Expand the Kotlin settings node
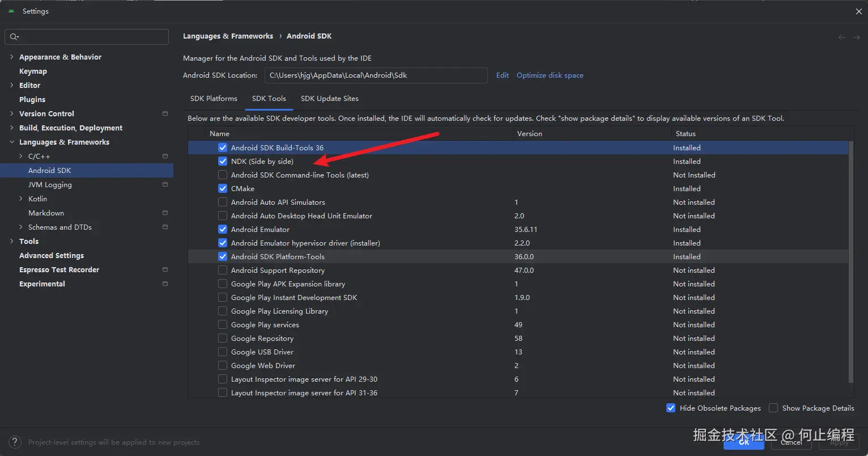 coord(21,199)
